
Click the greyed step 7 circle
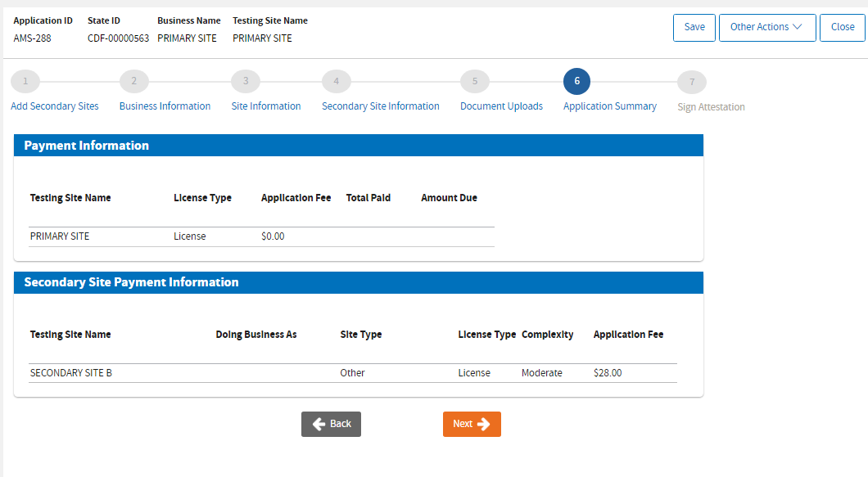point(692,83)
